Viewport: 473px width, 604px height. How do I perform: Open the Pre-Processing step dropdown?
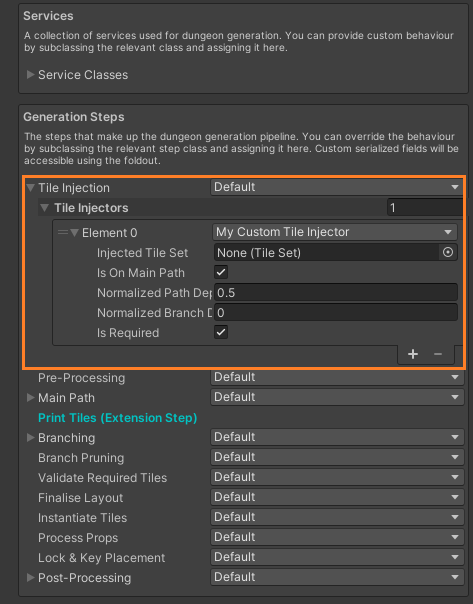click(x=337, y=377)
